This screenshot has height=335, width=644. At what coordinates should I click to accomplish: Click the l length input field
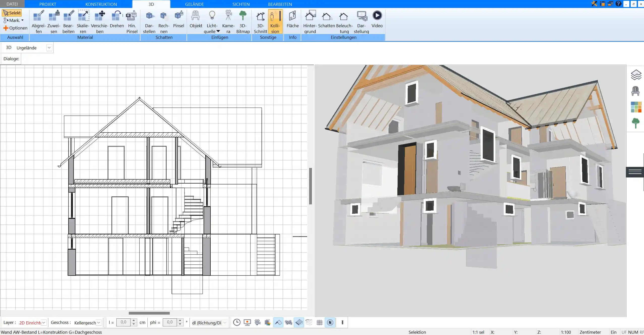coord(124,322)
